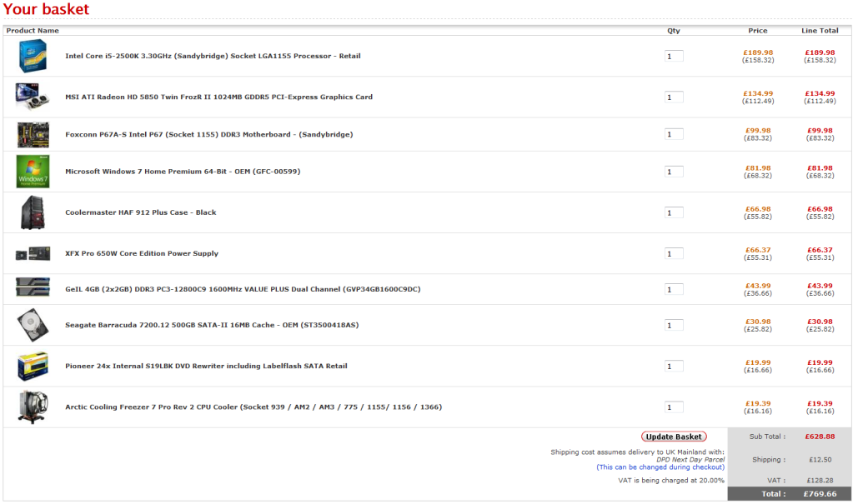Click the GeIL 4GB DDR3 product name

tap(243, 290)
